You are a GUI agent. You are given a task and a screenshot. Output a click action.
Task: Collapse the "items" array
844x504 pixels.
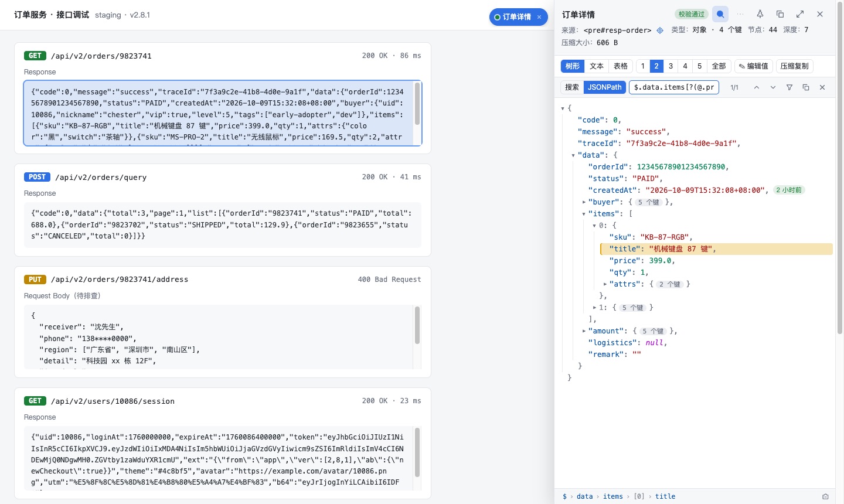click(584, 214)
